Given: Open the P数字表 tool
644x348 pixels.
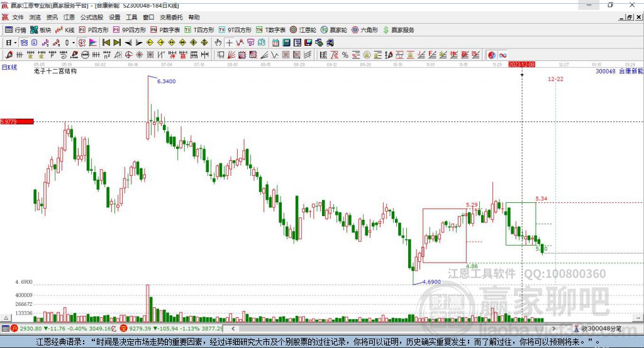Looking at the screenshot, I should (165, 30).
